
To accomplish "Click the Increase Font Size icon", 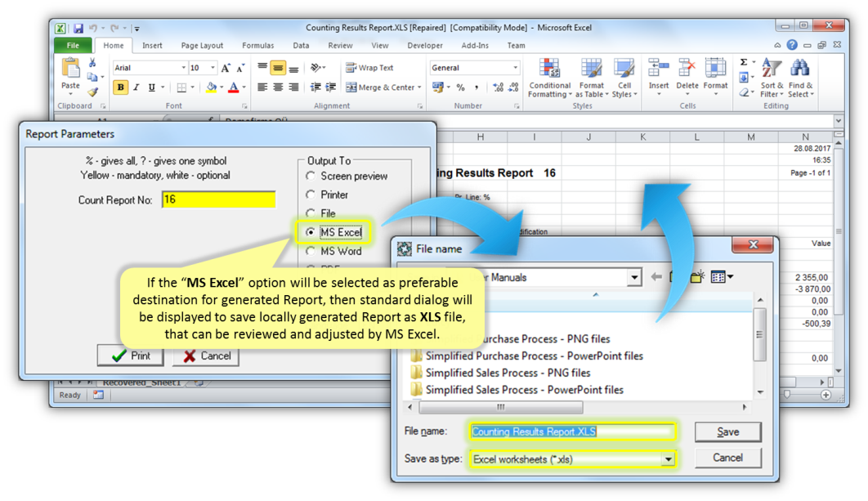I will tap(226, 68).
